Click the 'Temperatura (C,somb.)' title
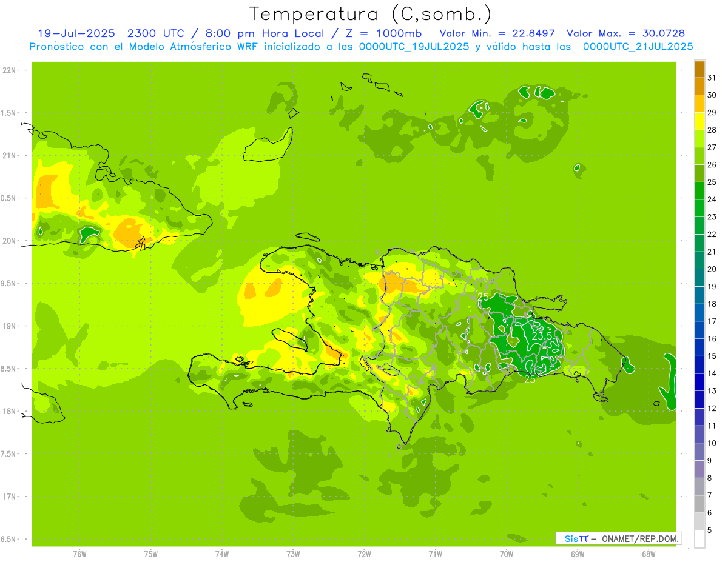This screenshot has width=728, height=562. pos(371,14)
